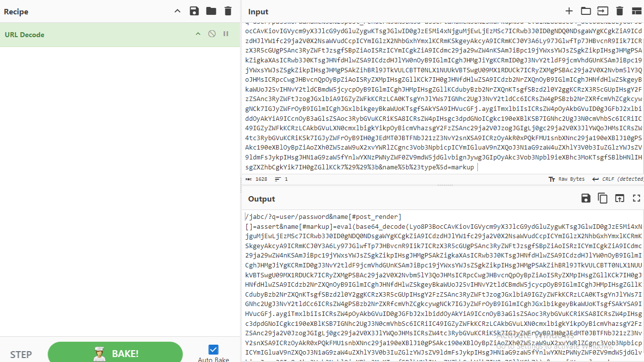644x362 pixels.
Task: Select the URL Decode operation name
Action: click(25, 35)
